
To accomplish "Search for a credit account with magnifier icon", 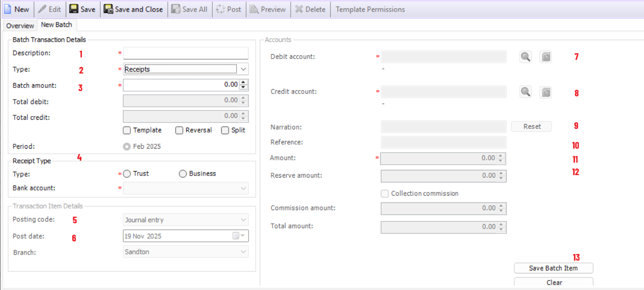I will click(x=526, y=92).
